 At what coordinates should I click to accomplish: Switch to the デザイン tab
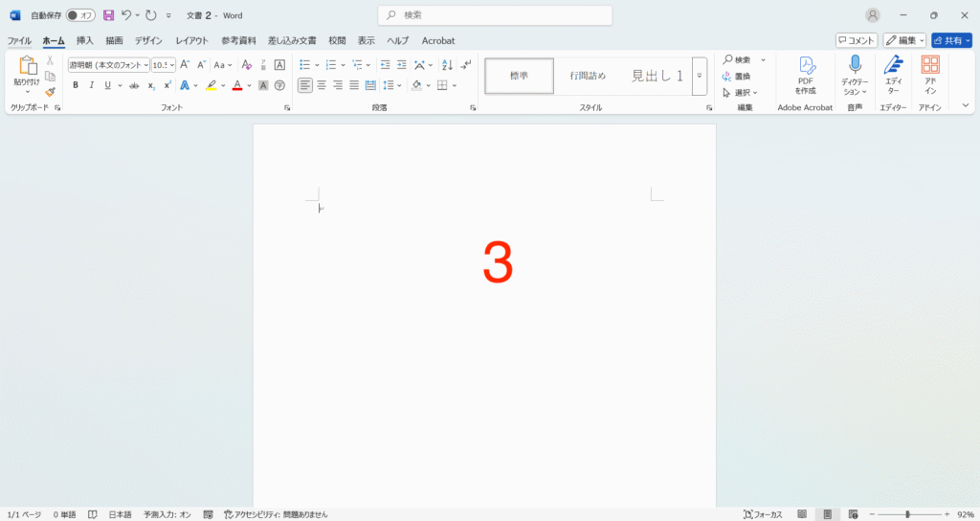(148, 40)
